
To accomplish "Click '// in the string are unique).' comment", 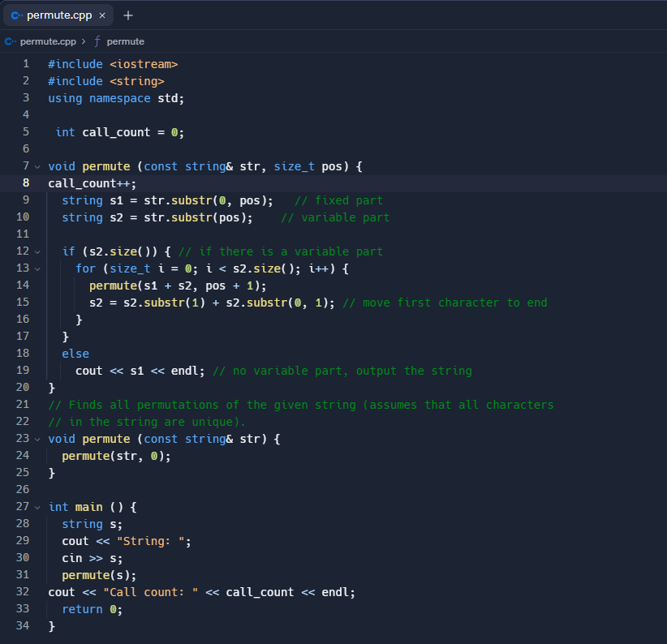I will tap(147, 422).
